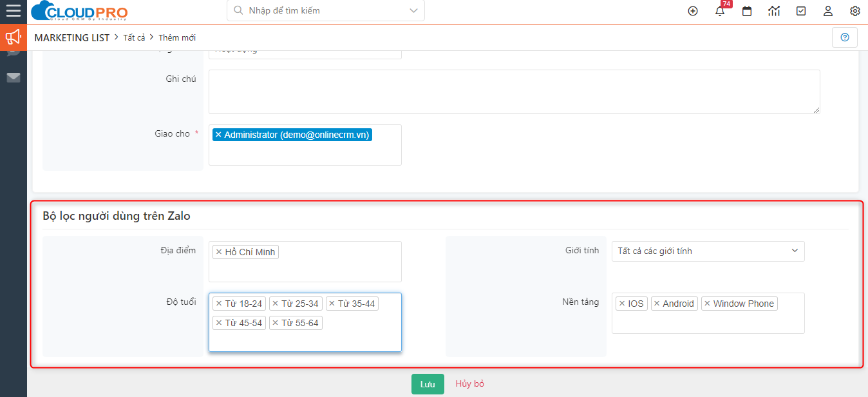The image size is (868, 397).
Task: Click the search box 'Nhập để tìm kiếm'
Action: pos(325,10)
